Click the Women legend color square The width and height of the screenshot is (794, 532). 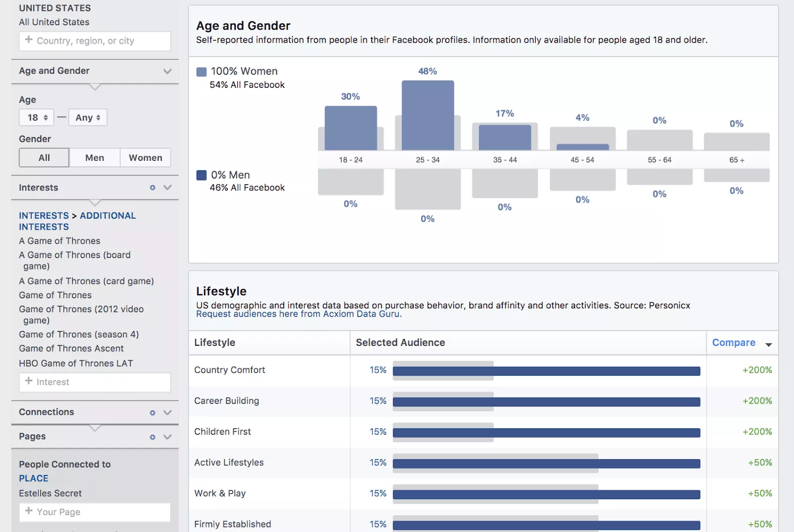(x=201, y=72)
